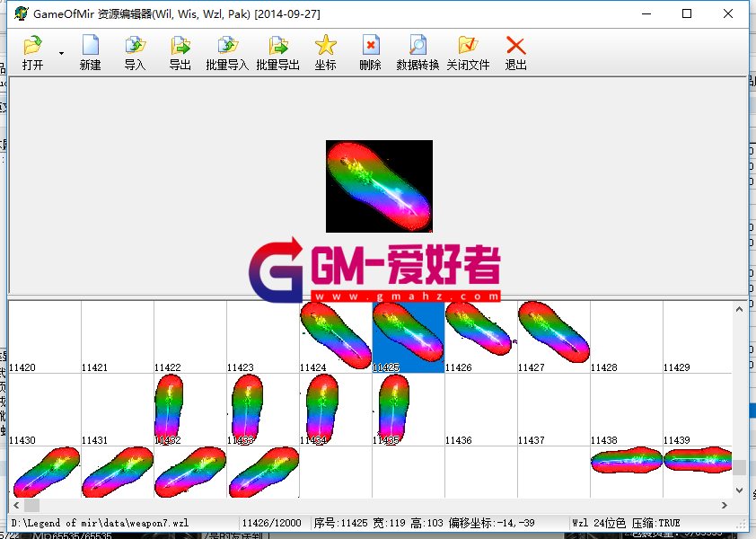
Task: Click the 压缩:TRUE status bar text
Action: 655,523
